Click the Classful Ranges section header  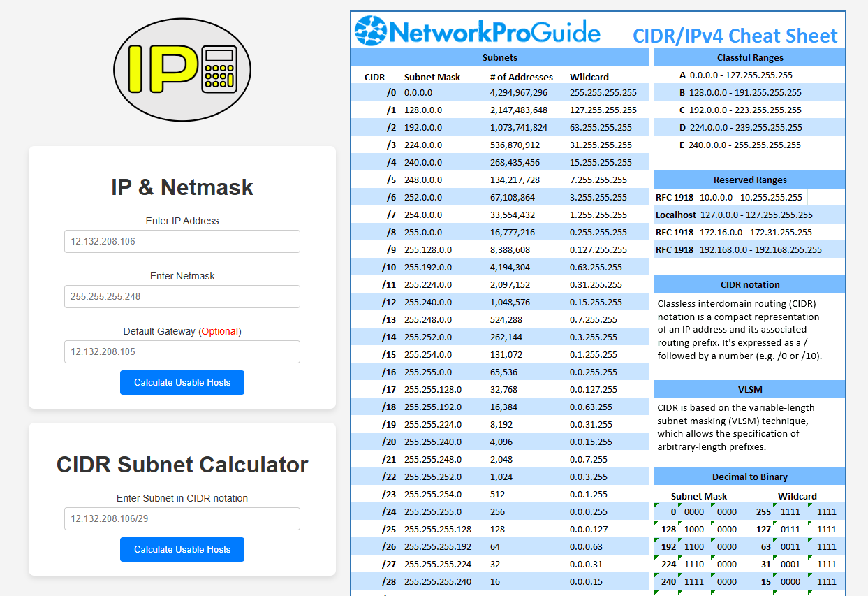click(x=750, y=57)
